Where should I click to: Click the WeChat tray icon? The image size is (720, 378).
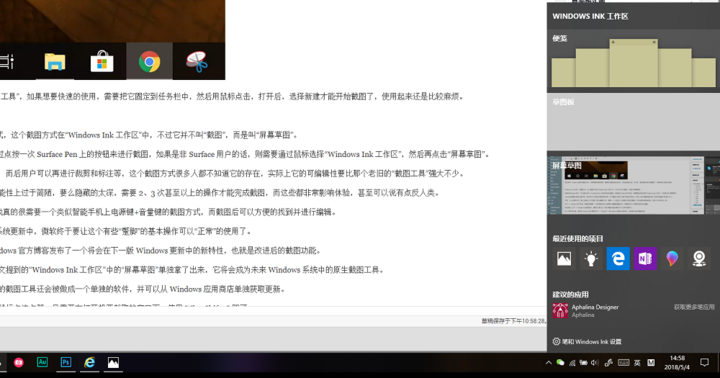560,363
